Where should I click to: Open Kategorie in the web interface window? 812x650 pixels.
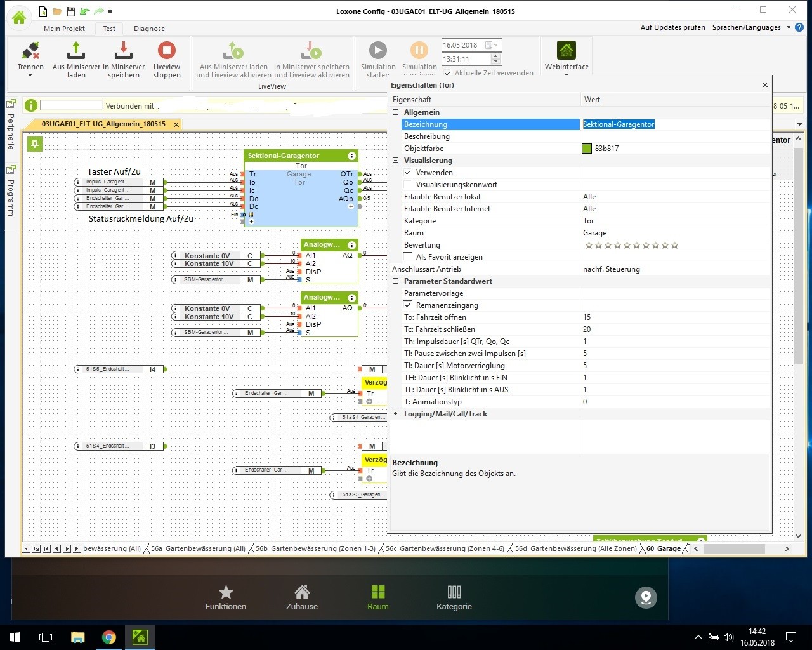[x=454, y=597]
